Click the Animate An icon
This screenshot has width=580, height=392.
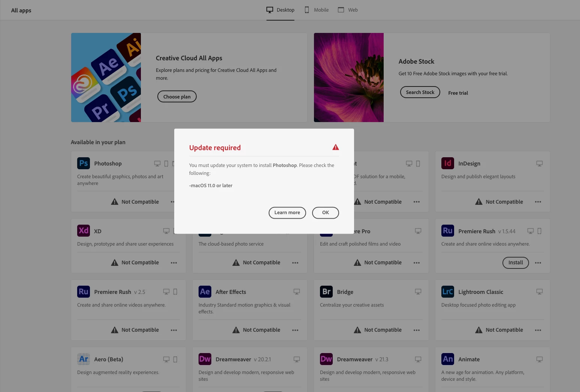(x=448, y=359)
